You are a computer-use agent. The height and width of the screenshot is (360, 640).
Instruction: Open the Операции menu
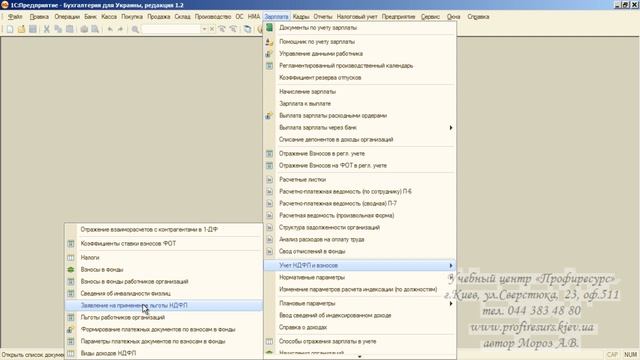coord(67,17)
